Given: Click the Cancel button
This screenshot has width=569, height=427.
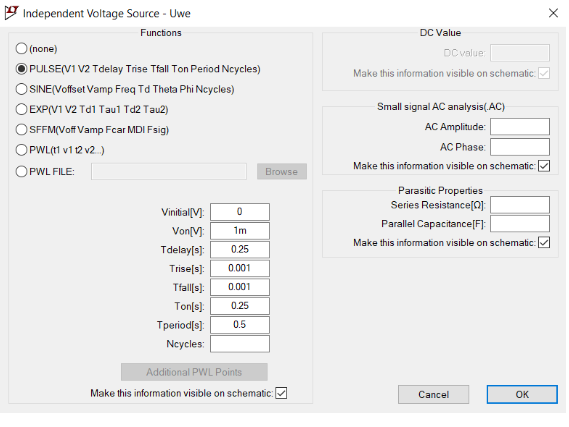Looking at the screenshot, I should pos(433,394).
